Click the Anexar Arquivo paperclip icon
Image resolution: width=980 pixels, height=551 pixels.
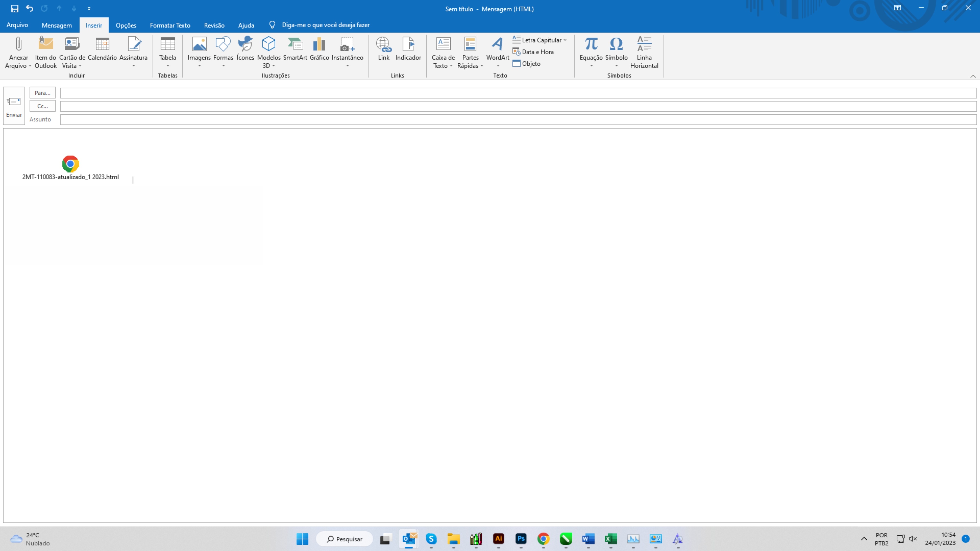(x=18, y=44)
